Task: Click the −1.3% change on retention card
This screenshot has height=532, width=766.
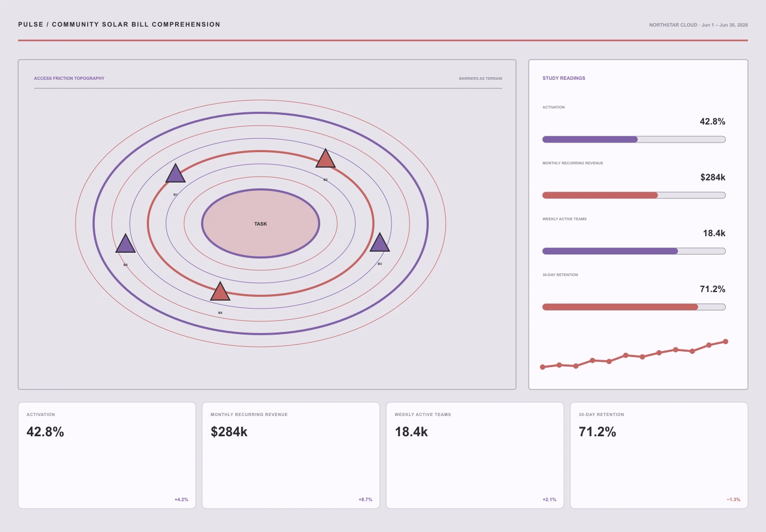Action: [x=734, y=500]
